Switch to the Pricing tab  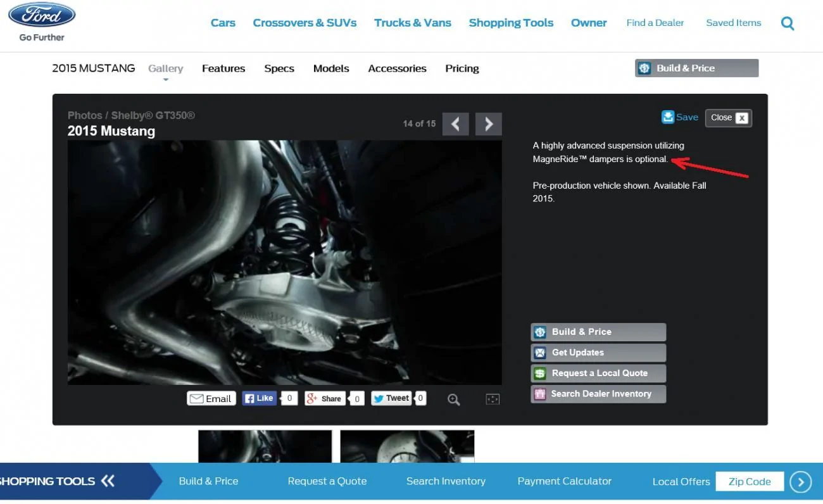pyautogui.click(x=462, y=68)
